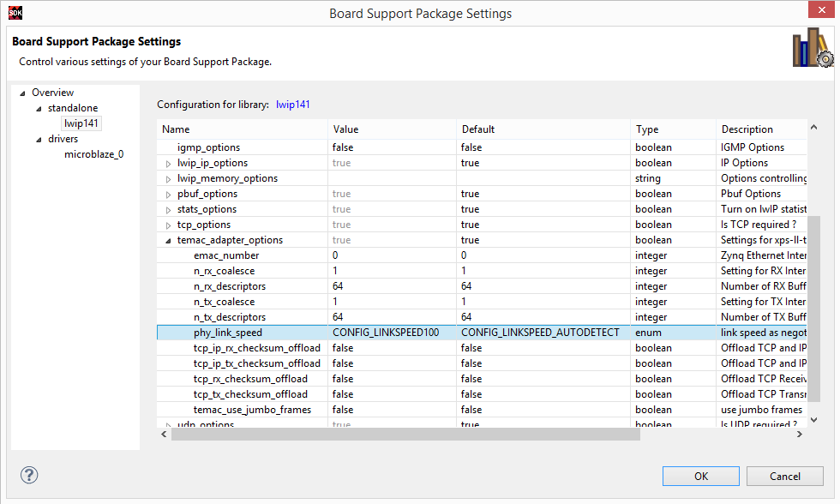Click the Cancel button
This screenshot has height=504, width=840.
(785, 477)
